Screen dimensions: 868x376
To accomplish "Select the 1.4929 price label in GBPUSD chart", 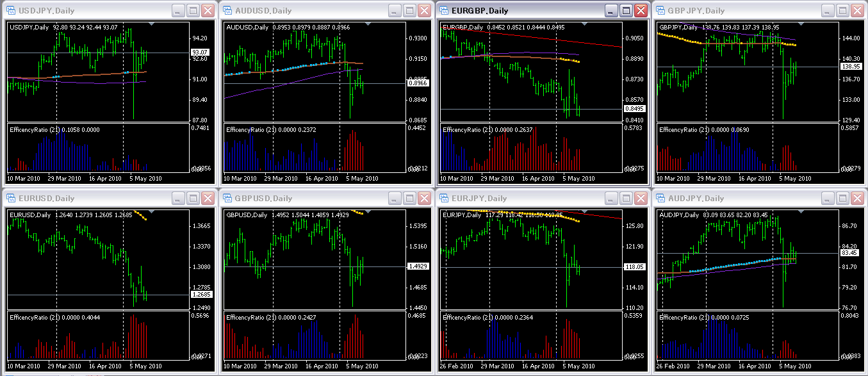I will pos(416,266).
